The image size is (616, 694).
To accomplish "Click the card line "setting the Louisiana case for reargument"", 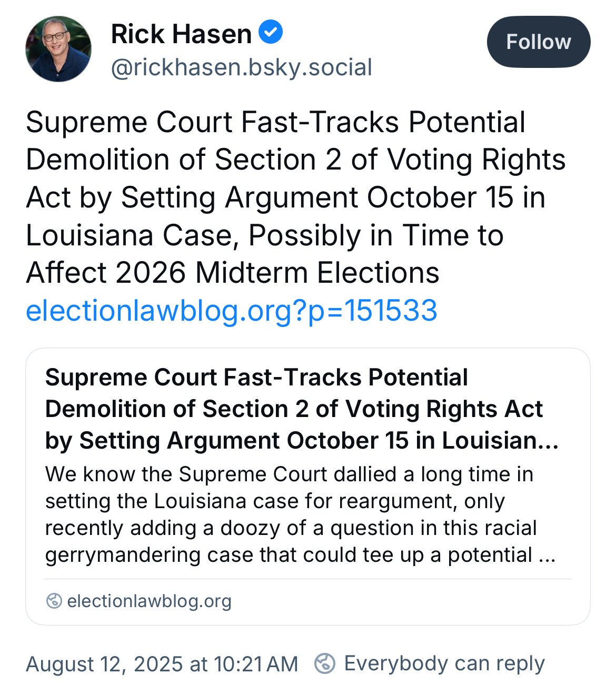I will 275,501.
